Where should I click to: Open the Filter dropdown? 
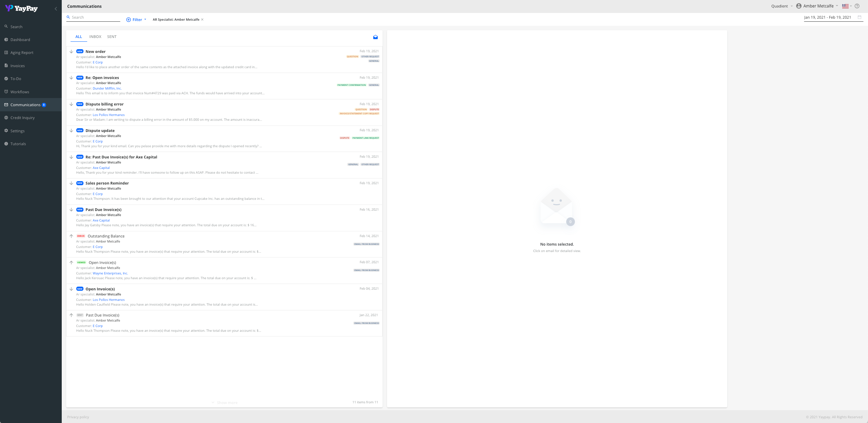point(136,20)
